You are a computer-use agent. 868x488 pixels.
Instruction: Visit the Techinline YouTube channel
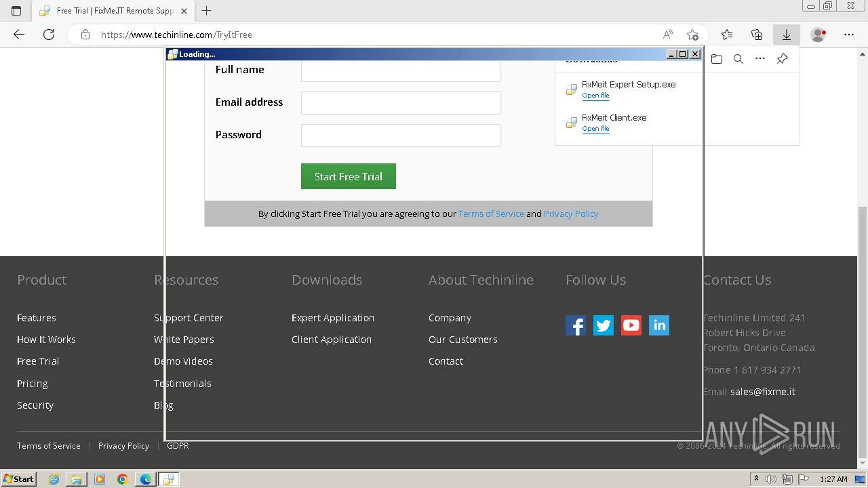point(631,325)
